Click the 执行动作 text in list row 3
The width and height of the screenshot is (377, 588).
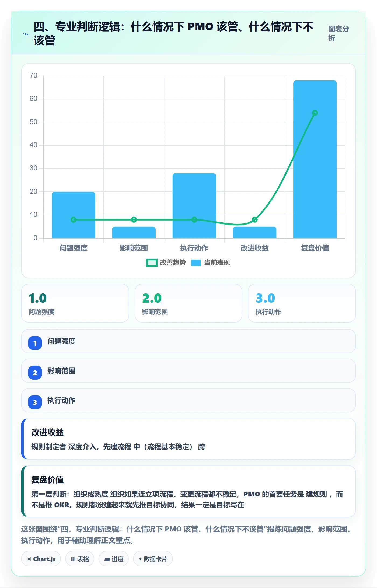point(61,401)
